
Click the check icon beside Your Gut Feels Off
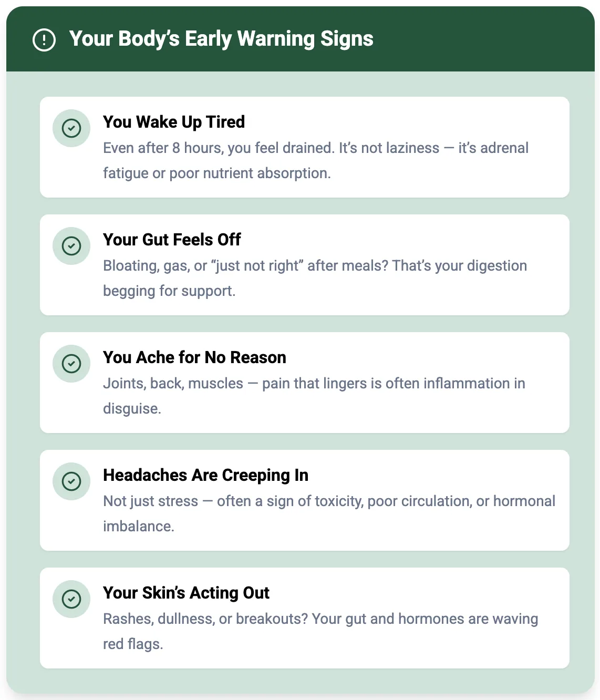(71, 246)
